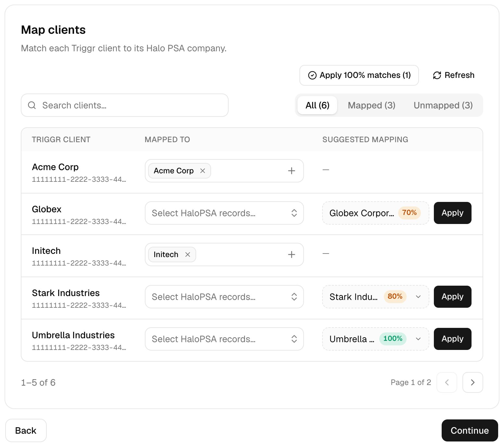Click the TRIGGR CLIENT column header
The height and width of the screenshot is (447, 504).
[x=61, y=140]
